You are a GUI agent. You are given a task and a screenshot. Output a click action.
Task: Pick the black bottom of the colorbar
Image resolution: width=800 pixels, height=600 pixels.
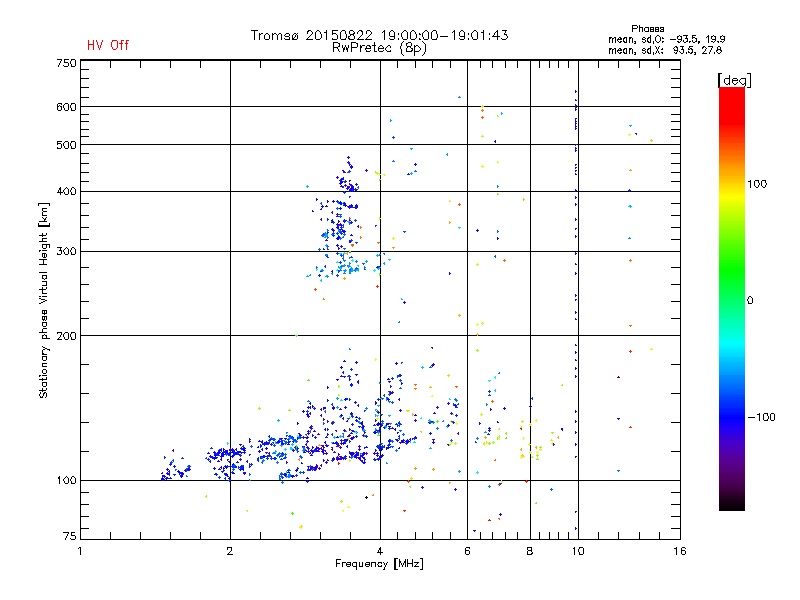[732, 505]
